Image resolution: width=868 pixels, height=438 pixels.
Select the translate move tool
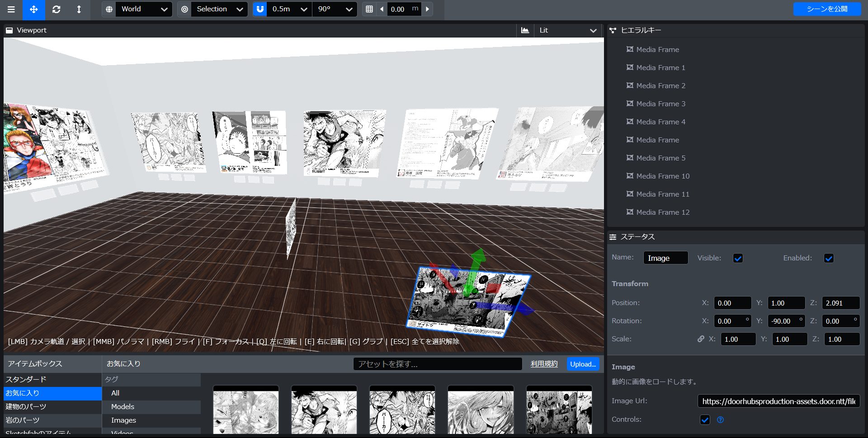tap(34, 9)
